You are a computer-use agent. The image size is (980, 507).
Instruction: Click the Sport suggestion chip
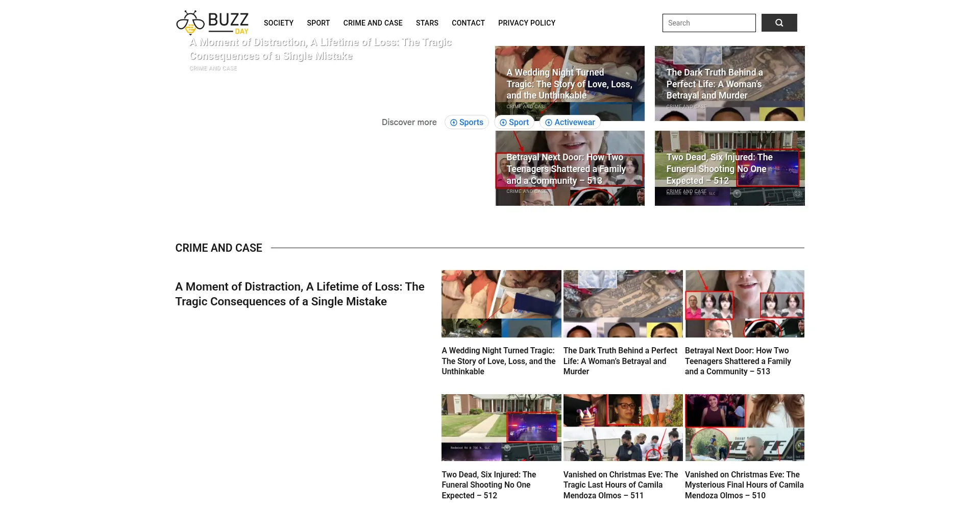pos(514,123)
